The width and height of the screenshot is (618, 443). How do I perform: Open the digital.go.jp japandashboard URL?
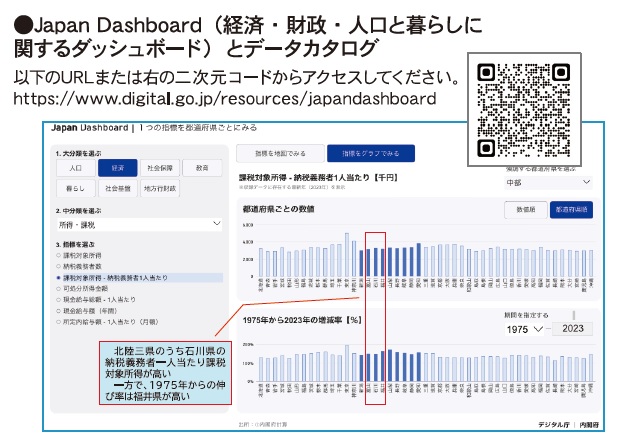click(225, 99)
